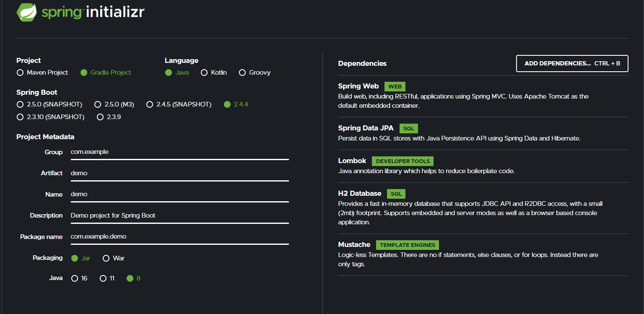The height and width of the screenshot is (314, 644).
Task: Click the H2 Database description text
Action: 470,213
